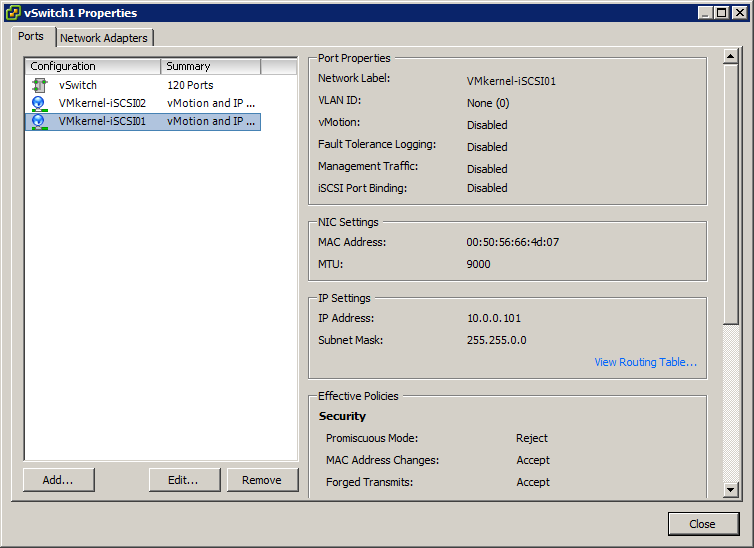Click the VMkernel-iSCSI02 port icon

click(39, 103)
